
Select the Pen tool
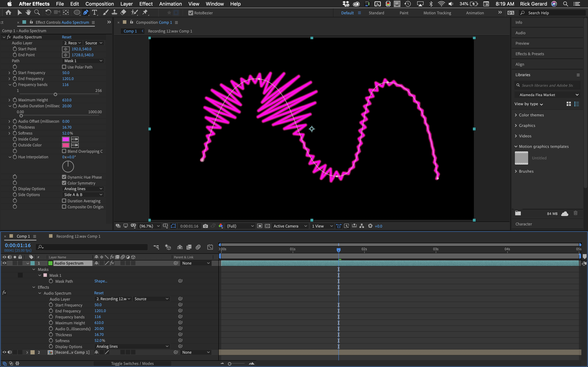click(86, 12)
